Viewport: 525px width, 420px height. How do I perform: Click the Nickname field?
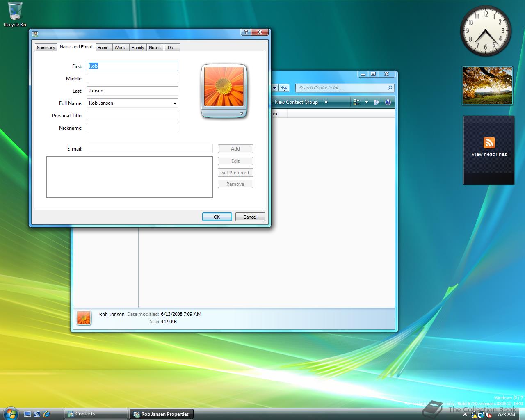pos(132,128)
